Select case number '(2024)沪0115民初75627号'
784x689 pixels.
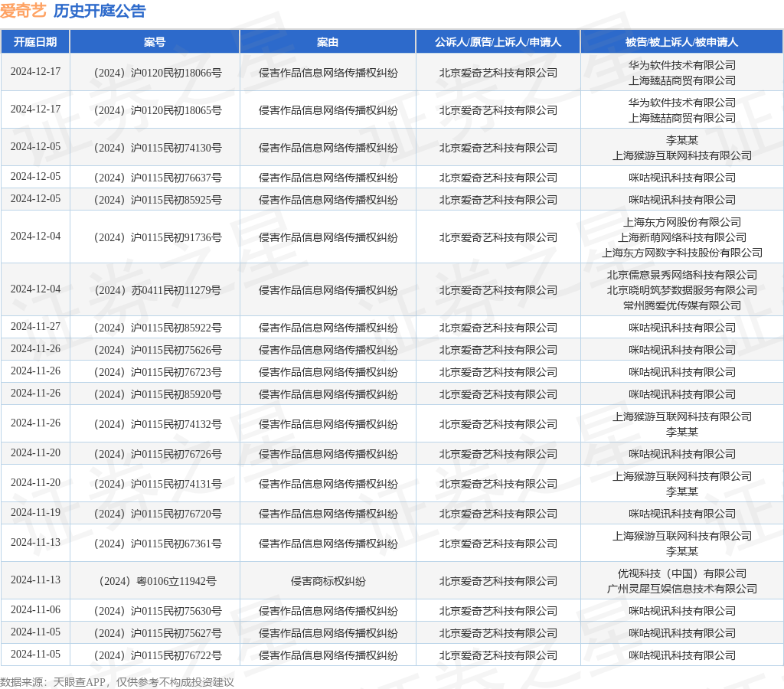(x=158, y=634)
